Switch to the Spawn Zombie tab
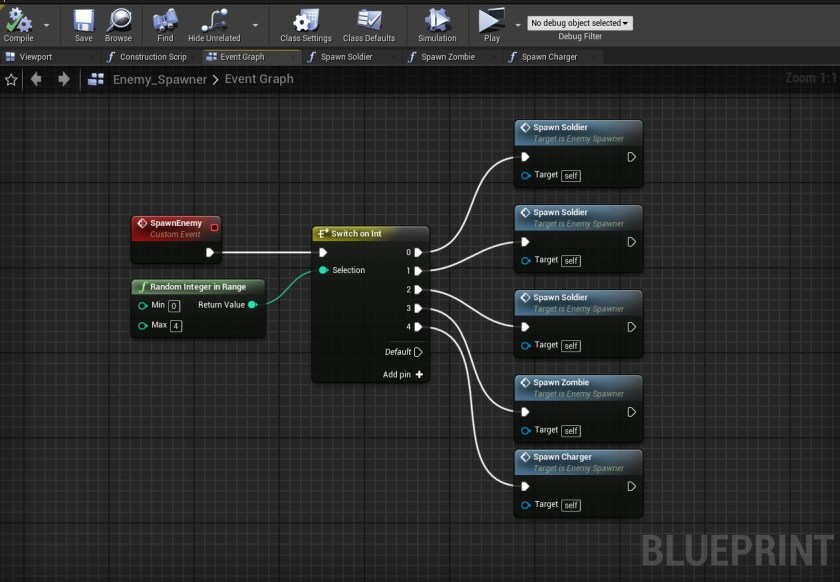Viewport: 840px width, 582px height. (x=447, y=57)
